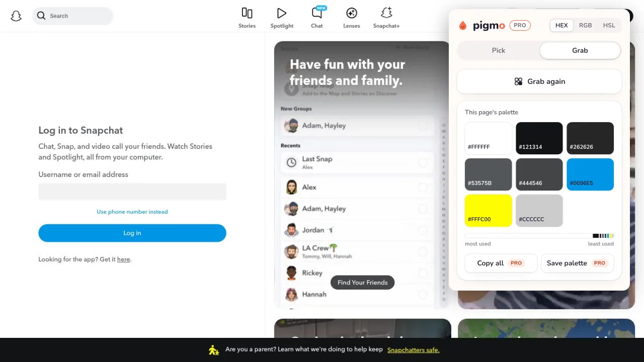The width and height of the screenshot is (644, 362).
Task: Open the Spotlight play icon
Action: pos(282,13)
